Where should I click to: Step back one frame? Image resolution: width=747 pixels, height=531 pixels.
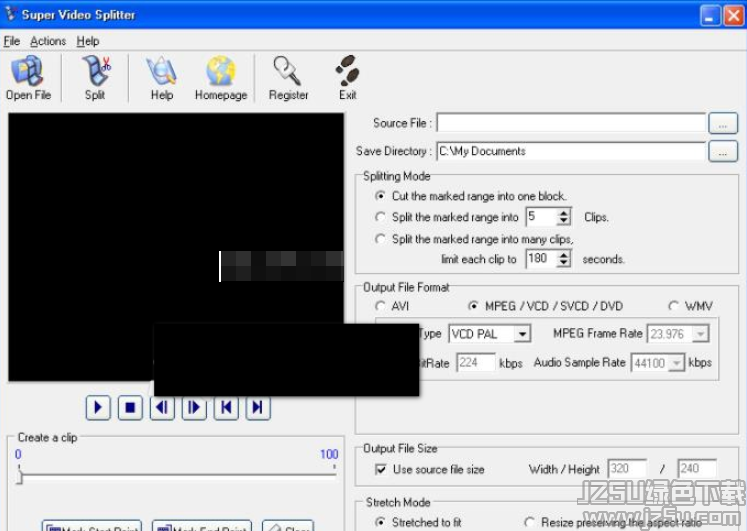coord(162,408)
